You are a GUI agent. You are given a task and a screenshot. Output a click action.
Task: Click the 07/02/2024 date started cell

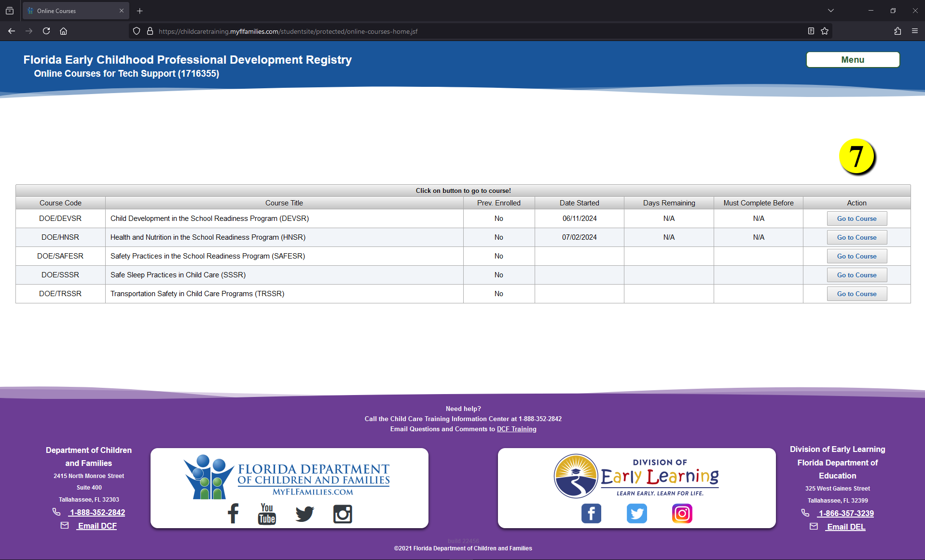click(580, 237)
